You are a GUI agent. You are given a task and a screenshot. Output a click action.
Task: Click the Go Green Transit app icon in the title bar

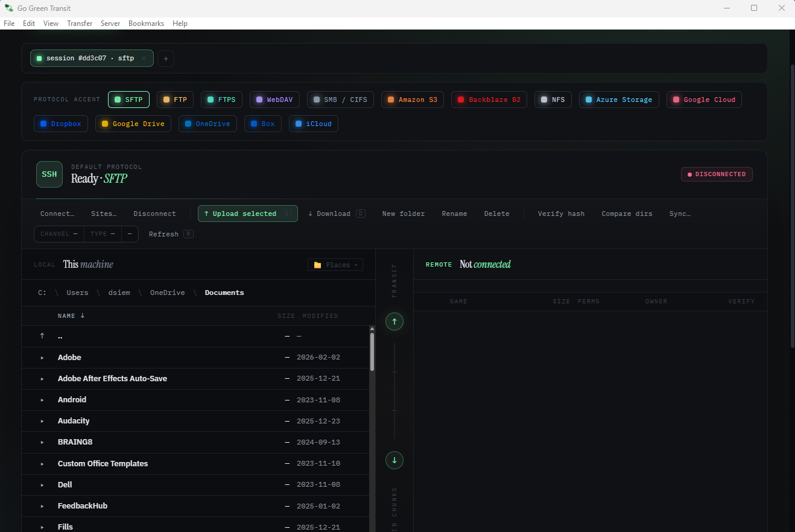9,8
